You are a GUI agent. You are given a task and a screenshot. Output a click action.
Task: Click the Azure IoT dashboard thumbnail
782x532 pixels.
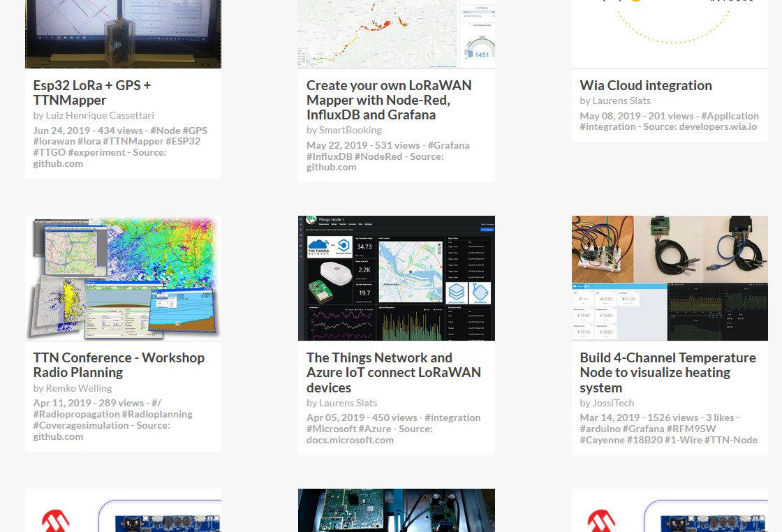coord(397,278)
